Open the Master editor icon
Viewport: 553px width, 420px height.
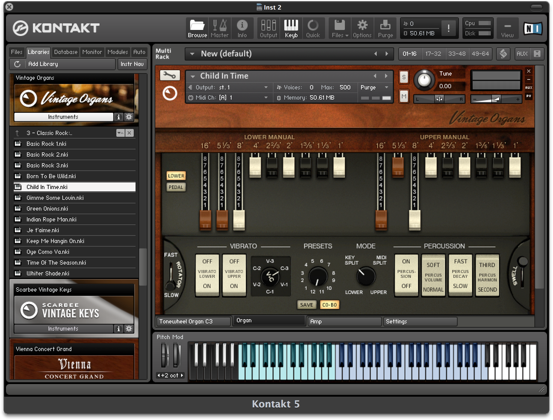(219, 28)
